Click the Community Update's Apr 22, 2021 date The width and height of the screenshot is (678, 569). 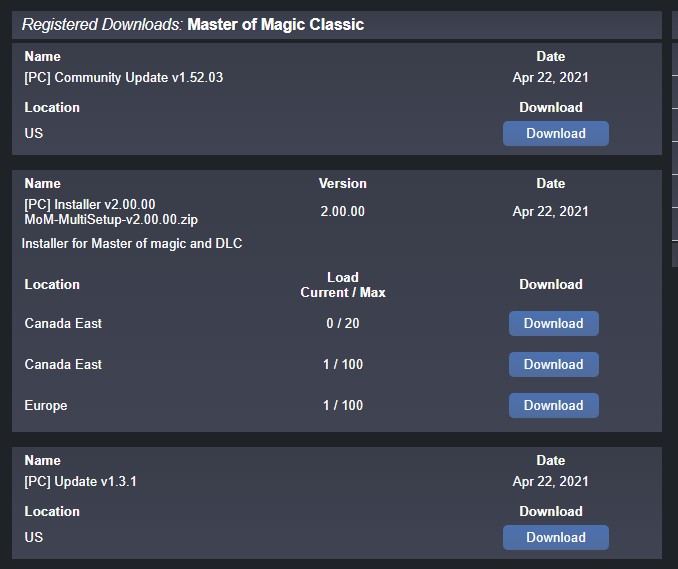[550, 78]
